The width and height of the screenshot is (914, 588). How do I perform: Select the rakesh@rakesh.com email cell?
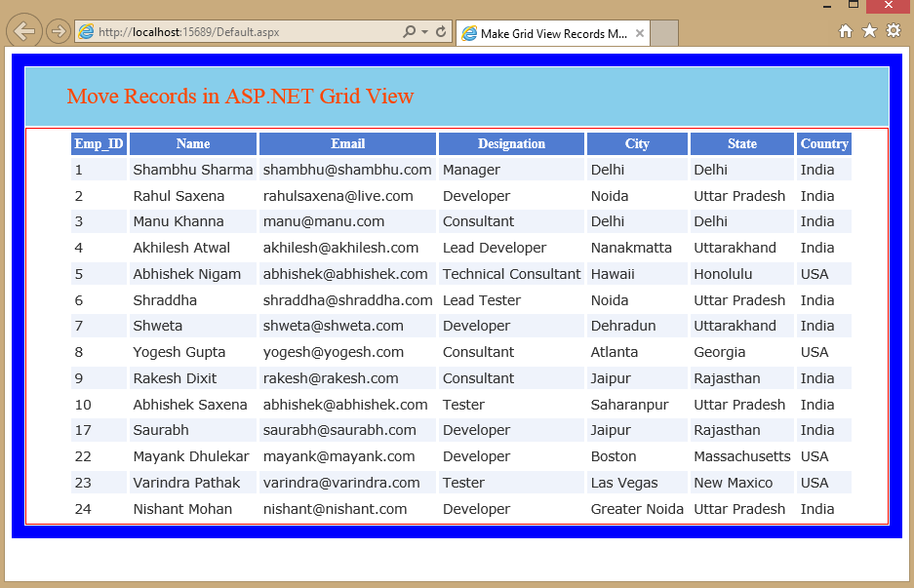347,378
